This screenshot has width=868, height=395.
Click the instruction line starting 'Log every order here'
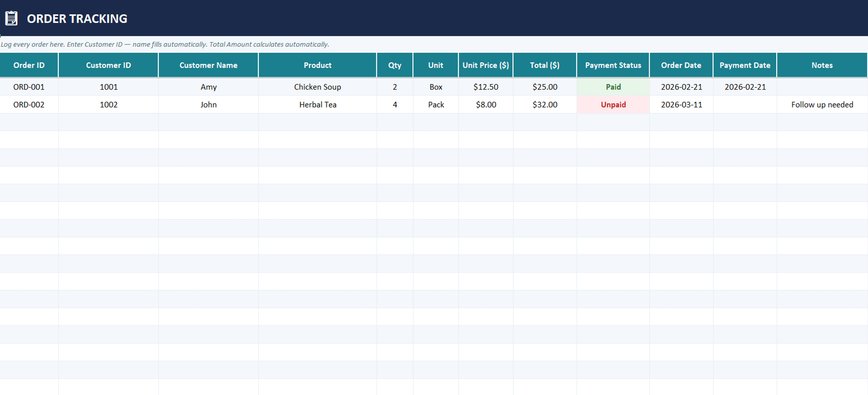coord(165,44)
